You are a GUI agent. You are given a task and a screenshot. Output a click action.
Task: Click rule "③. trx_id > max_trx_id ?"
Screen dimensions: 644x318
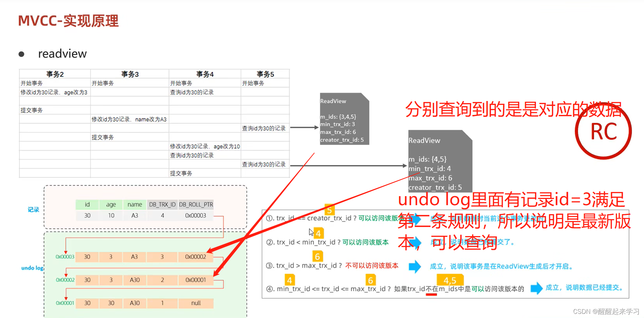pyautogui.click(x=304, y=266)
